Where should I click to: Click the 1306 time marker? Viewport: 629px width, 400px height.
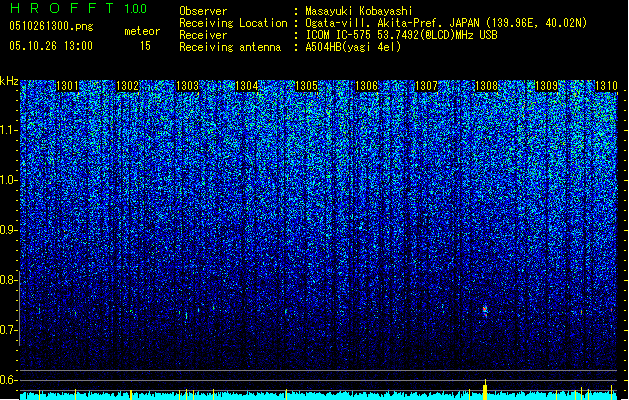pos(367,86)
